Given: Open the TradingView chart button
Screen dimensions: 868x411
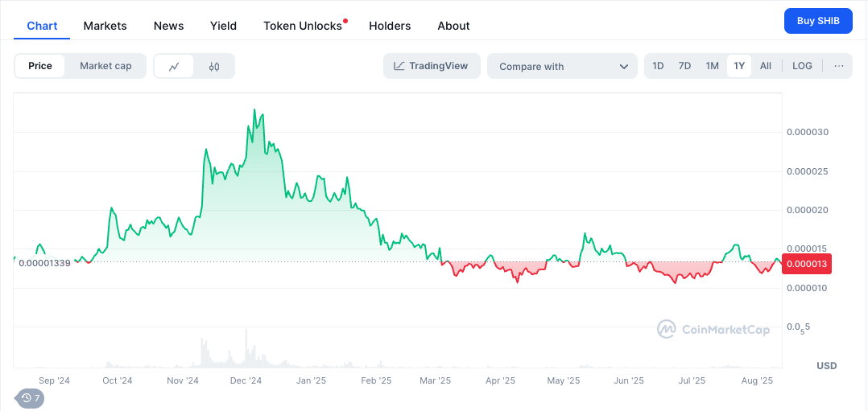Looking at the screenshot, I should [x=432, y=66].
